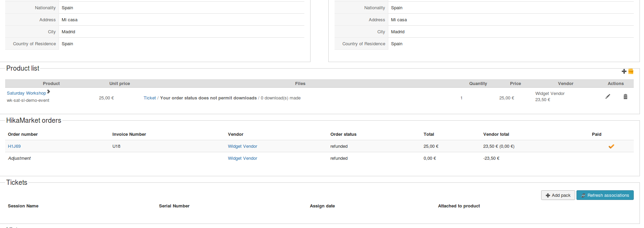Click the Refresh associations button
The width and height of the screenshot is (644, 228).
[x=605, y=195]
